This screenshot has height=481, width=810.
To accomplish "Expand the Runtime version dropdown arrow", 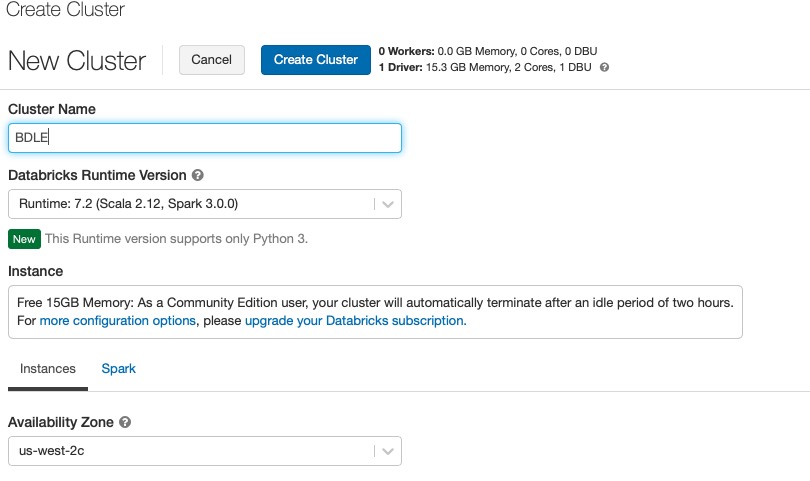I will [387, 204].
